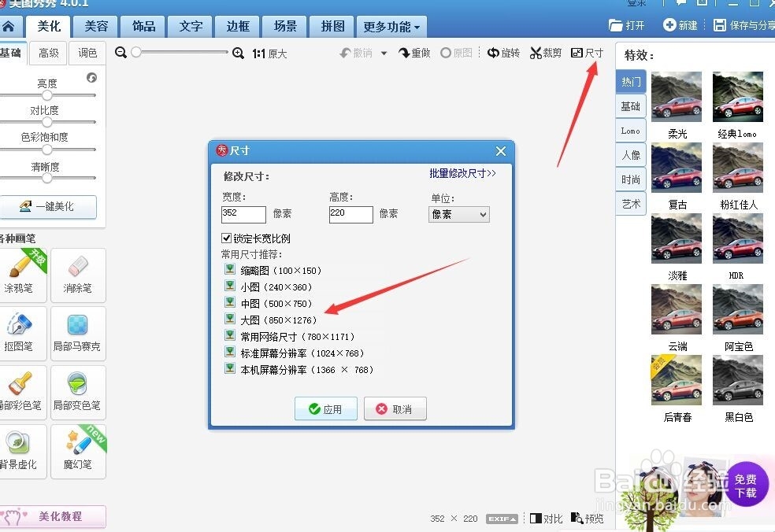Switch to the 饰品 decorations tab
Viewport: 775px width, 532px height.
click(143, 26)
